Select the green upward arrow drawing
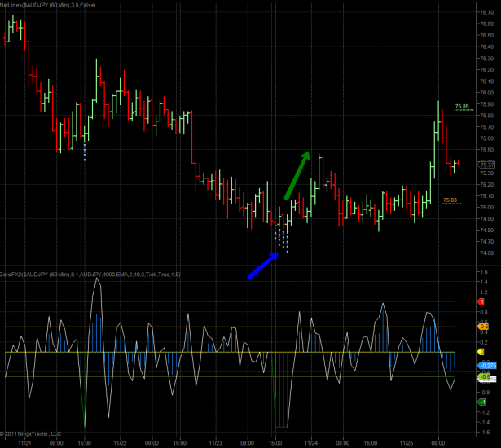Viewport: 501px width, 448px height. pyautogui.click(x=297, y=175)
